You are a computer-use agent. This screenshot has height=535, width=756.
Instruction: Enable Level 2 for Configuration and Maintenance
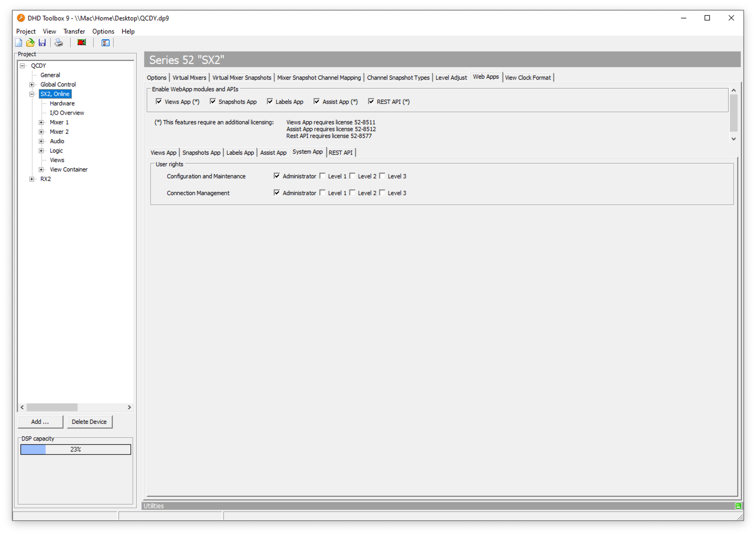click(352, 176)
